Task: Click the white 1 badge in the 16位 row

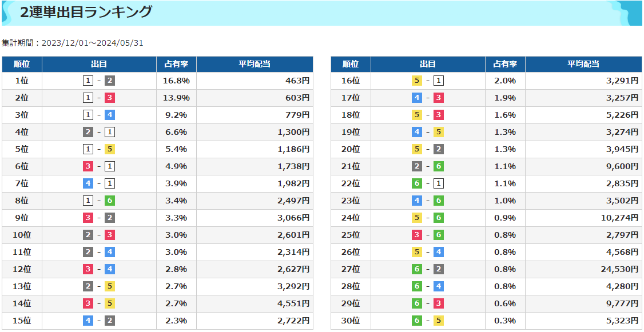Action: 439,81
